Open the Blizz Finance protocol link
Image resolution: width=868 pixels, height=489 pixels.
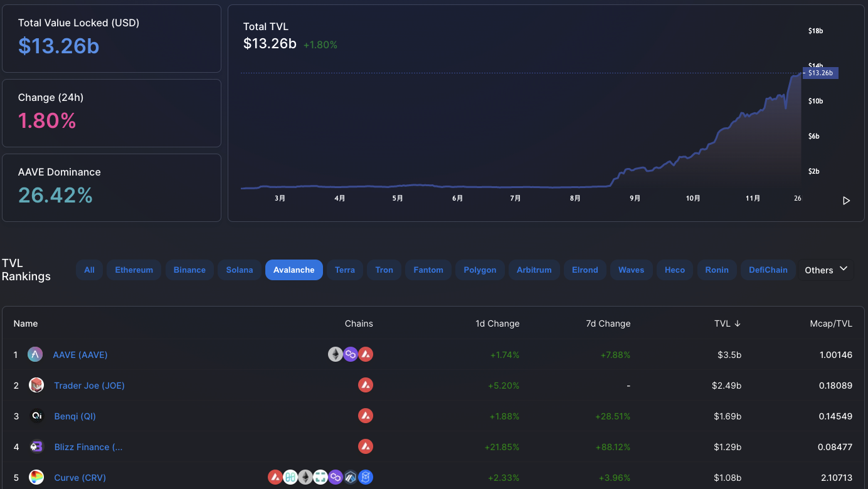pos(88,447)
